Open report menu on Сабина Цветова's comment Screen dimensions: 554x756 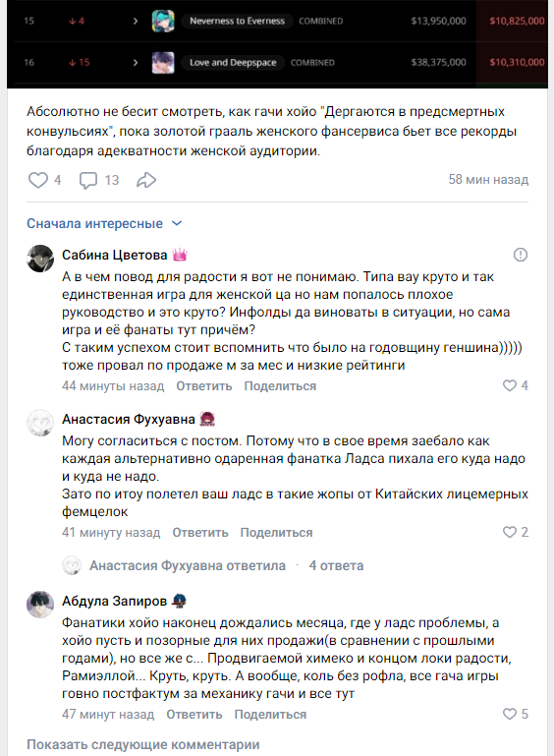click(x=521, y=255)
